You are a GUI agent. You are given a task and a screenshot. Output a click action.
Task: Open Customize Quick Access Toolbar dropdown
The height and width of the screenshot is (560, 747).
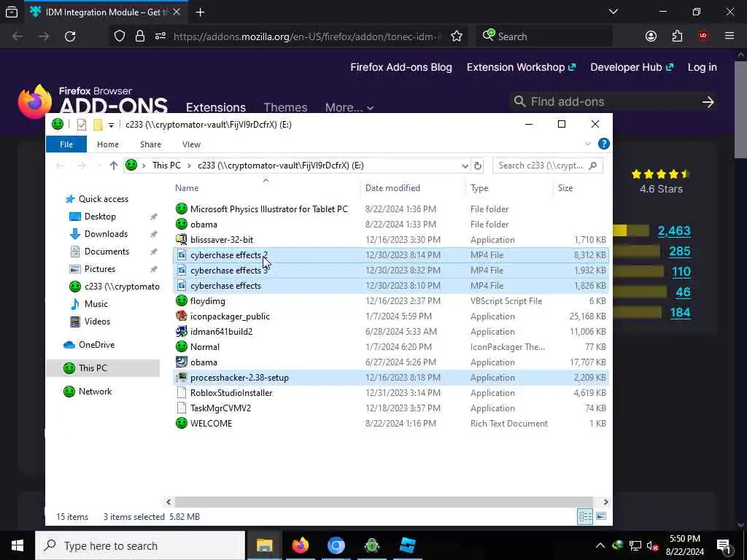111,125
